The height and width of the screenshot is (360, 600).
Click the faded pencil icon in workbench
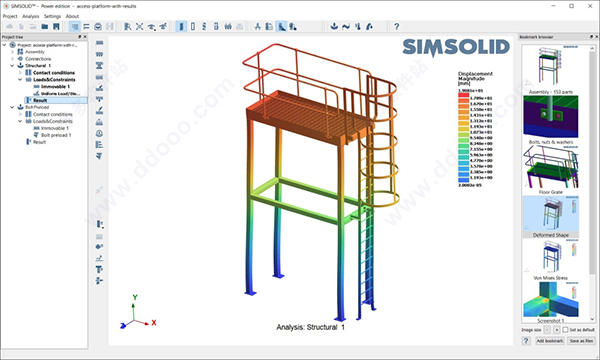tap(99, 190)
